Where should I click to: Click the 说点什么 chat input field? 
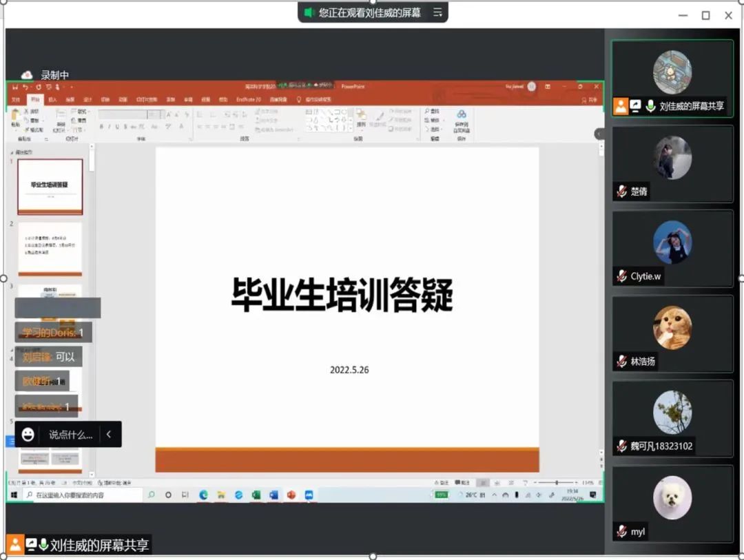[x=70, y=435]
